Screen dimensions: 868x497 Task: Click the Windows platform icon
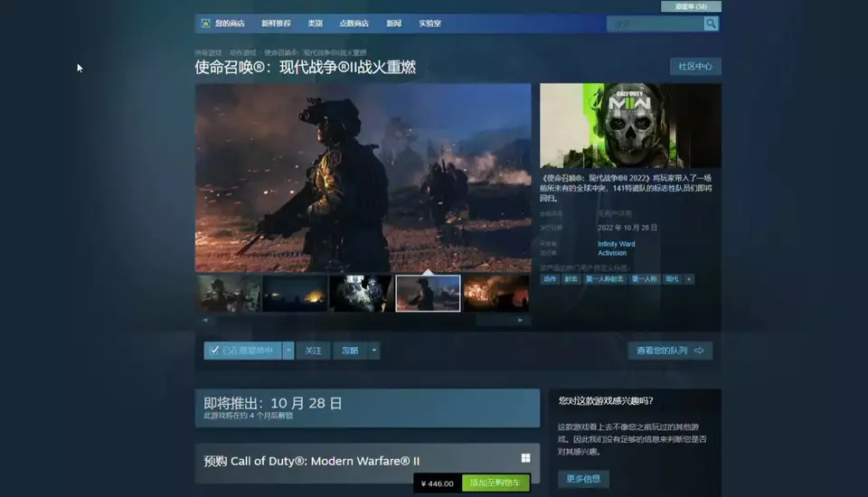coord(525,459)
